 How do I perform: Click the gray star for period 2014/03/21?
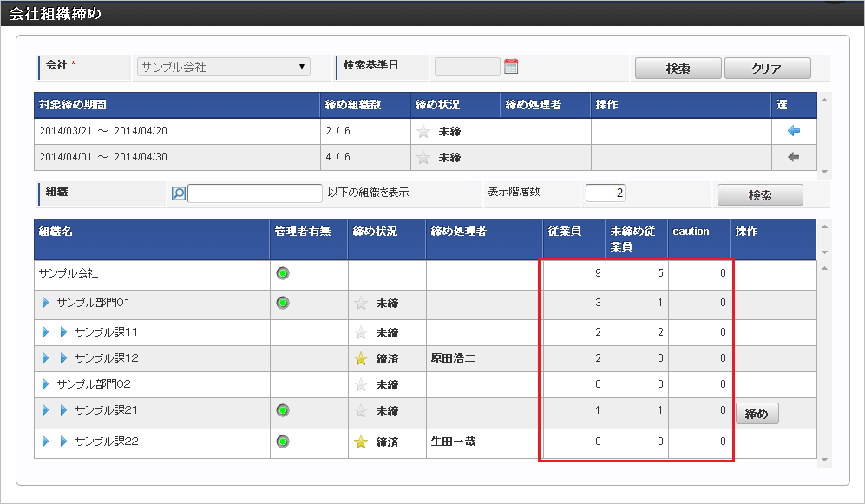(423, 131)
